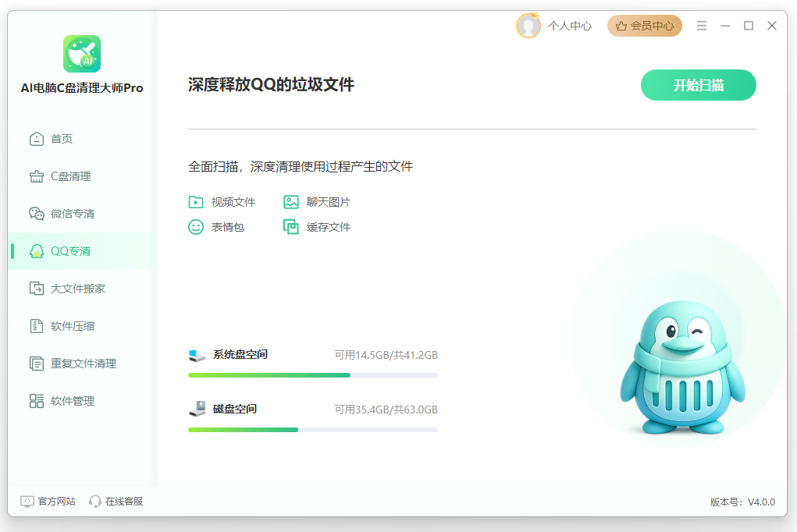Select 微信专清 in the sidebar
Viewport: 797px width, 532px height.
(x=82, y=214)
